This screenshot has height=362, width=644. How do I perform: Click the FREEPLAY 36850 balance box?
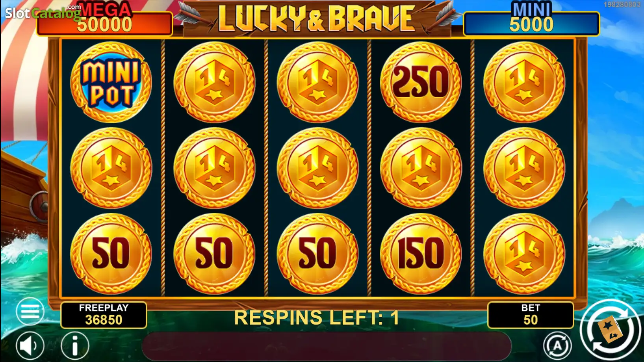[x=104, y=315]
